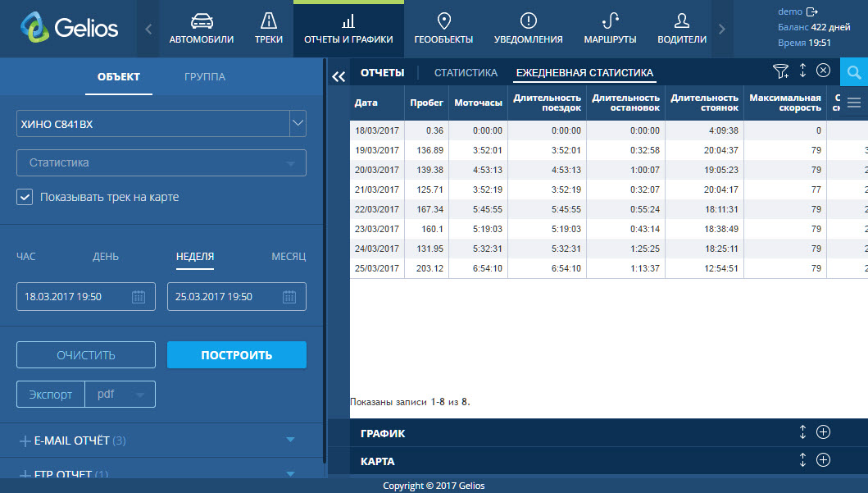Switch to the ГРУППА tab
Screen dimensions: 868x493
click(205, 77)
